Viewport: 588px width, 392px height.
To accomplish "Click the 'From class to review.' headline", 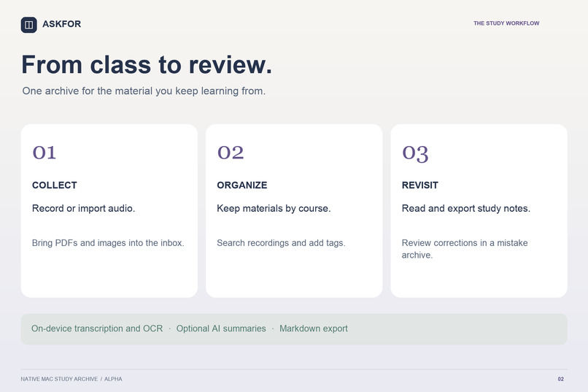I will pos(147,64).
